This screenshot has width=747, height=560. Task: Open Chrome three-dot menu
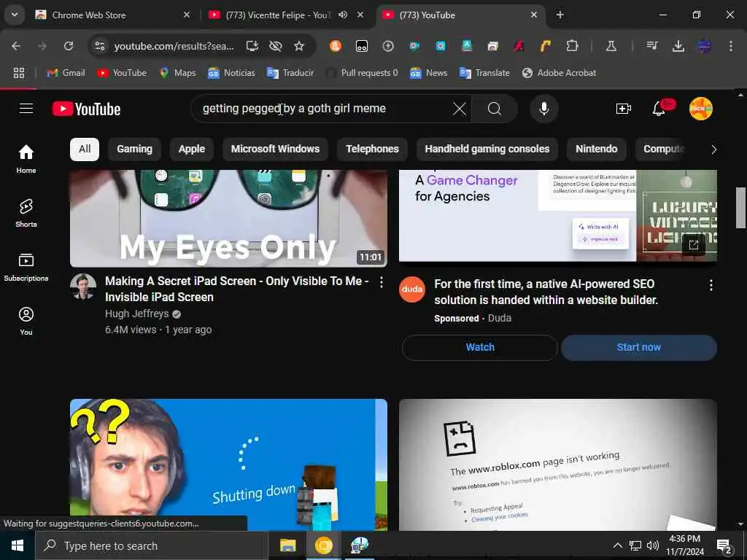(731, 46)
